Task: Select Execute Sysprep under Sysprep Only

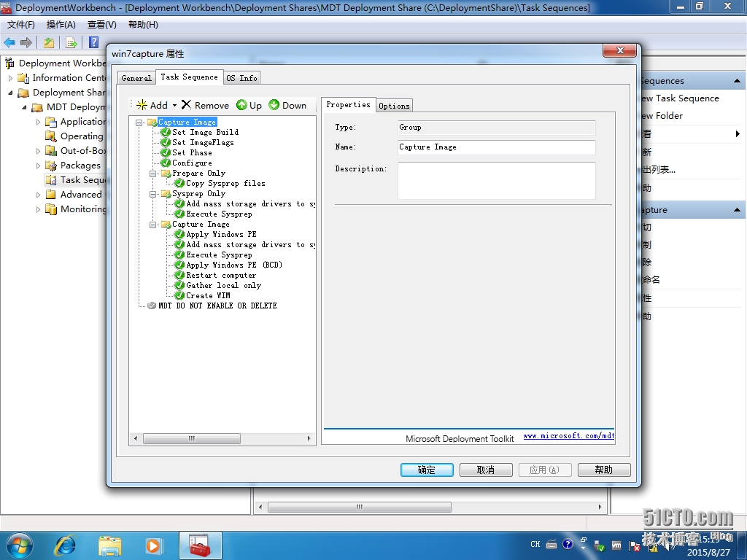Action: (219, 214)
